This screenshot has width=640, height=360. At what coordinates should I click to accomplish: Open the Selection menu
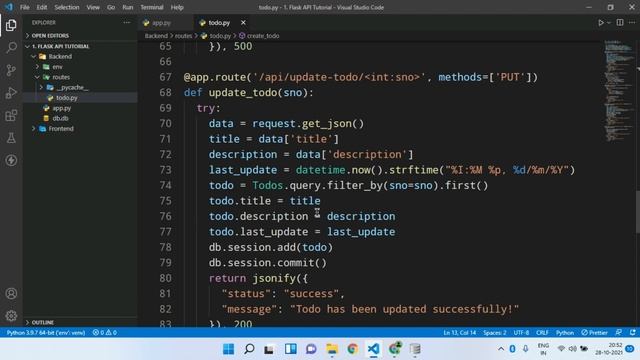[x=67, y=7]
